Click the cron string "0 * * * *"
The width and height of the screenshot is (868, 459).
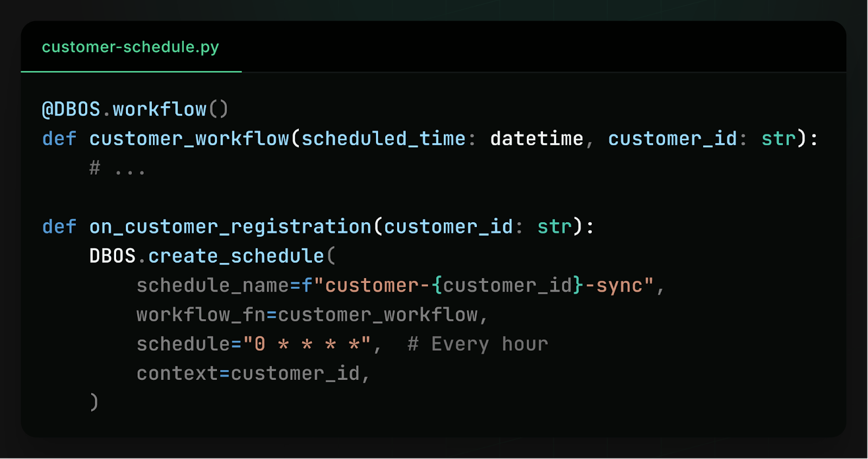(307, 344)
